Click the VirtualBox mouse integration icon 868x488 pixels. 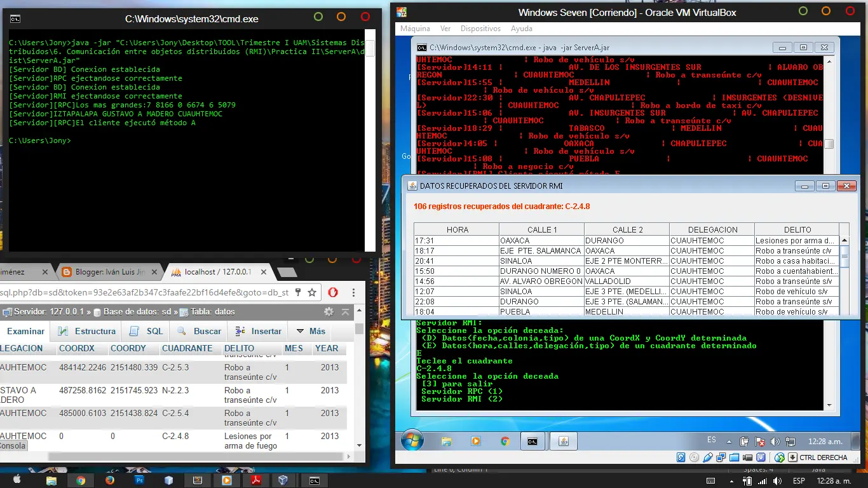tap(780, 457)
